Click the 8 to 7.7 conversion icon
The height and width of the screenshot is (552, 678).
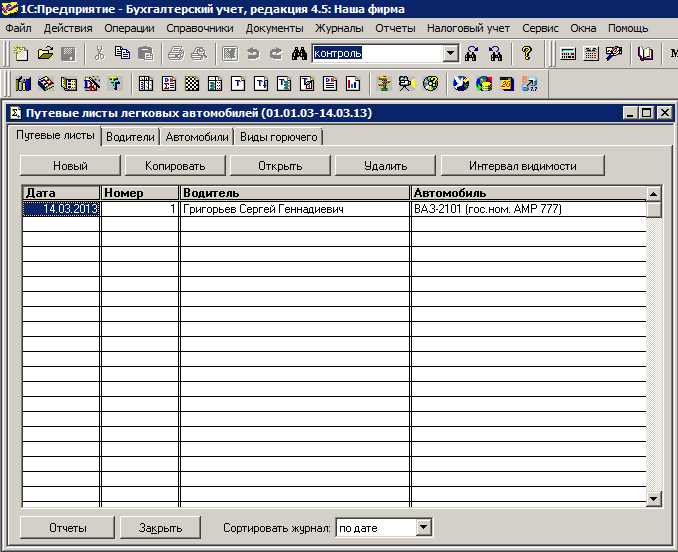click(529, 83)
